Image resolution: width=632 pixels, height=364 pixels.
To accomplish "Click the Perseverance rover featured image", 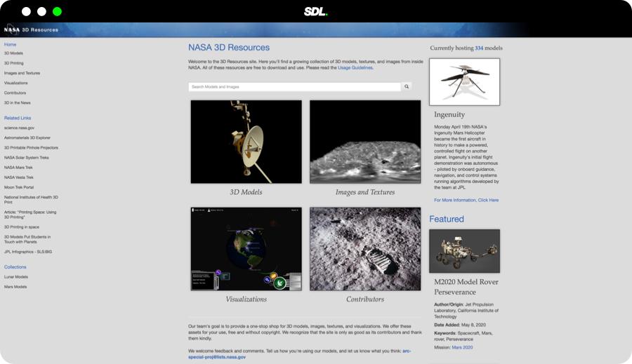I will click(464, 250).
